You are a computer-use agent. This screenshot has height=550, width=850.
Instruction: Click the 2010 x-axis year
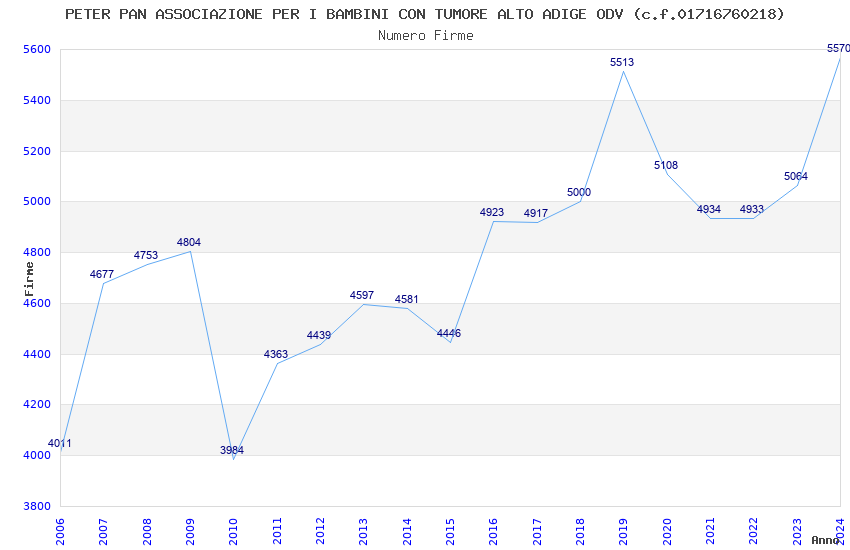tap(233, 532)
